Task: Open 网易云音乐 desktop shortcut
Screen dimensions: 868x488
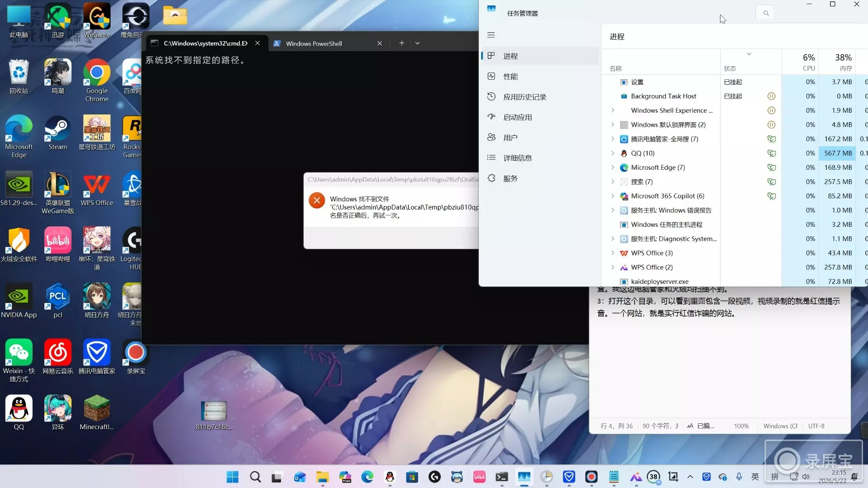Action: click(57, 357)
